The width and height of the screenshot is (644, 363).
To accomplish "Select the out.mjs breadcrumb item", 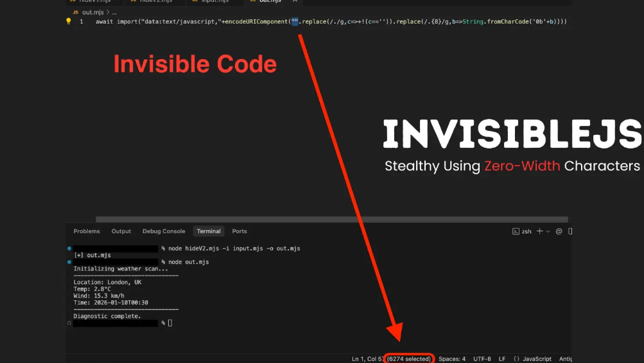I will point(93,12).
